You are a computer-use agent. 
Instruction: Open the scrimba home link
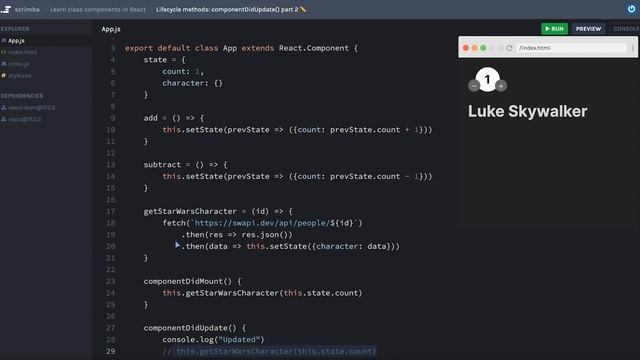pos(27,9)
